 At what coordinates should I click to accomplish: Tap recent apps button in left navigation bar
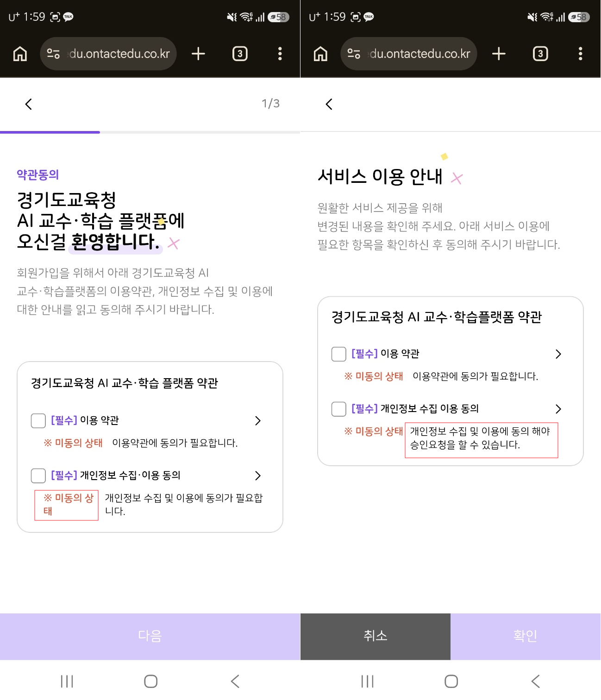click(x=67, y=681)
